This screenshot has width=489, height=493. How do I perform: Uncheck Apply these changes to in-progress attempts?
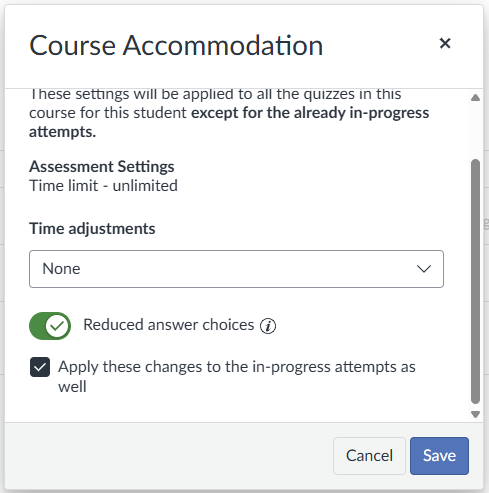tap(40, 367)
